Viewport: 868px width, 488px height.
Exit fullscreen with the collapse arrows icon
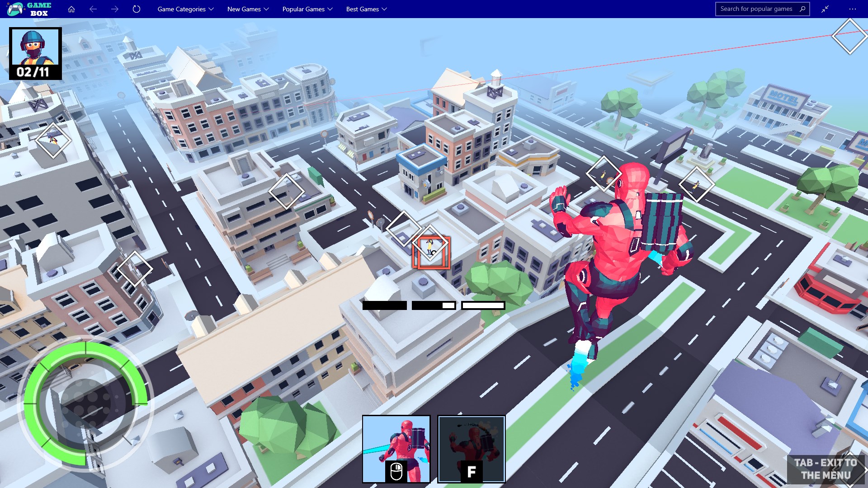coord(825,9)
